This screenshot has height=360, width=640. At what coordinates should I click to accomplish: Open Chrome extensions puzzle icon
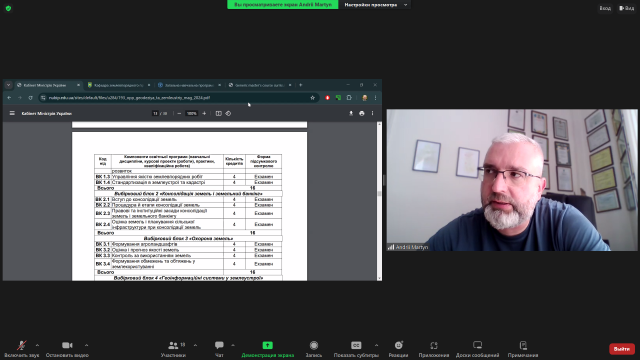pos(349,98)
